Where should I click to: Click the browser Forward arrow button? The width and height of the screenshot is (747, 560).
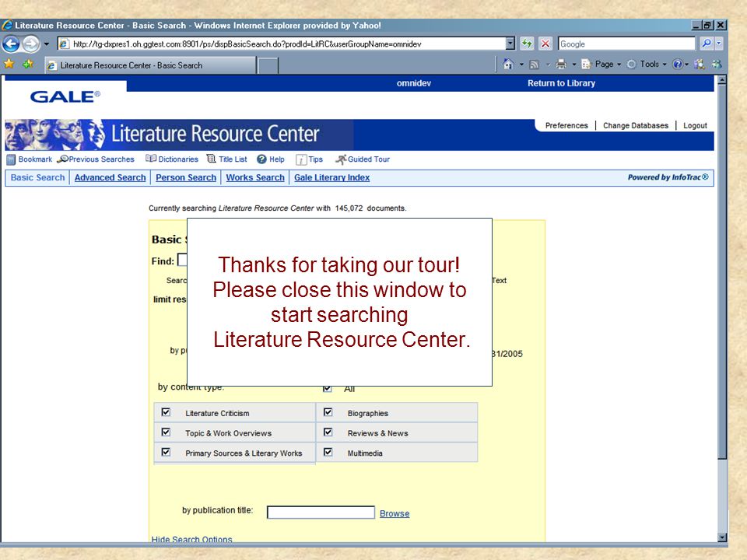(x=31, y=44)
